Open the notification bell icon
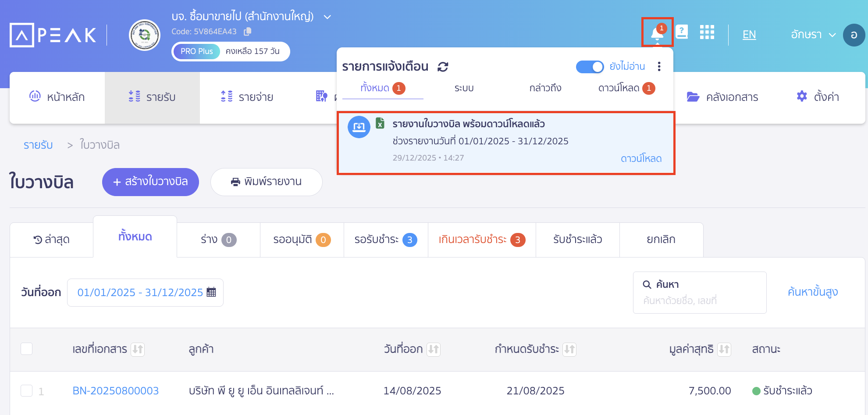Viewport: 868px width, 415px height. coord(657,33)
